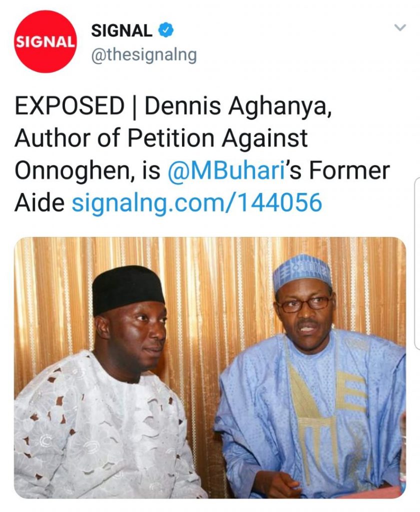The height and width of the screenshot is (512, 420).
Task: Follow the signalng.com/144056 link
Action: pyautogui.click(x=197, y=203)
